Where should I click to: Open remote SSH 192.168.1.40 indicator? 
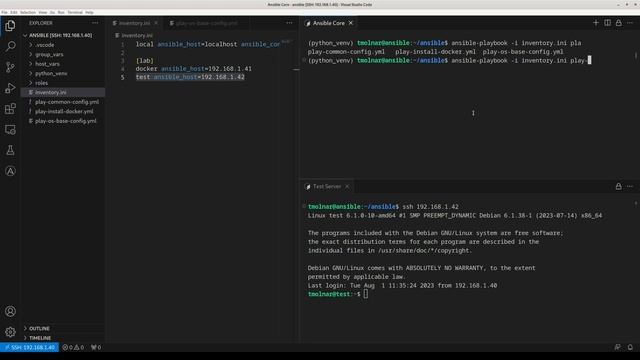29,347
